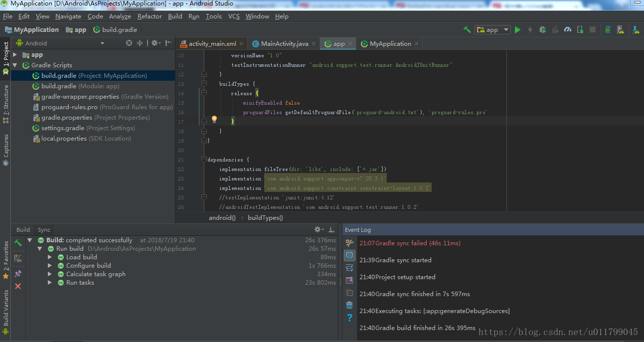644x342 pixels.
Task: Open the Android view selector dropdown
Action: (x=61, y=43)
